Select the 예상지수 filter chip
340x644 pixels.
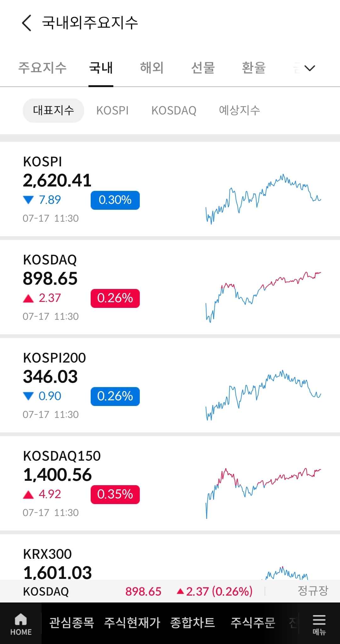[240, 110]
